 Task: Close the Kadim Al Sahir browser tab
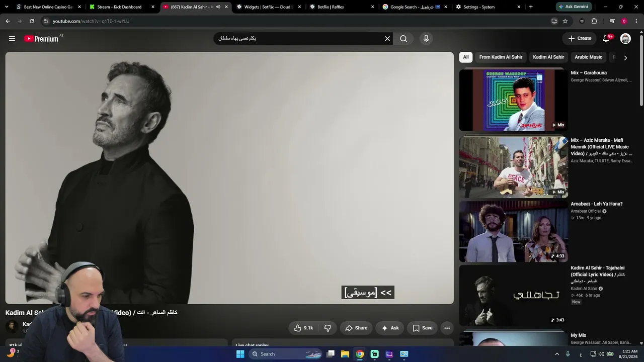[x=226, y=7]
